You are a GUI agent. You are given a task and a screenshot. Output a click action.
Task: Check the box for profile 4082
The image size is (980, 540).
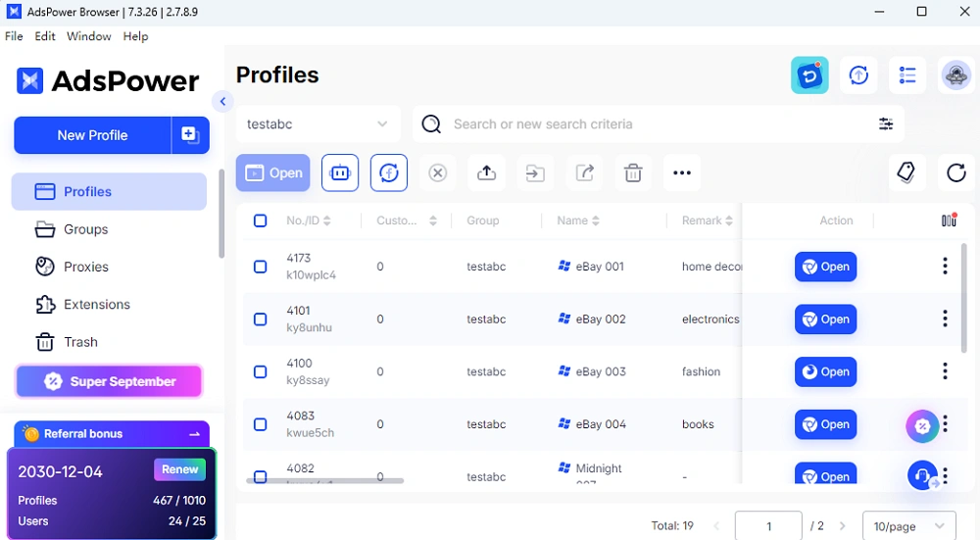click(260, 476)
